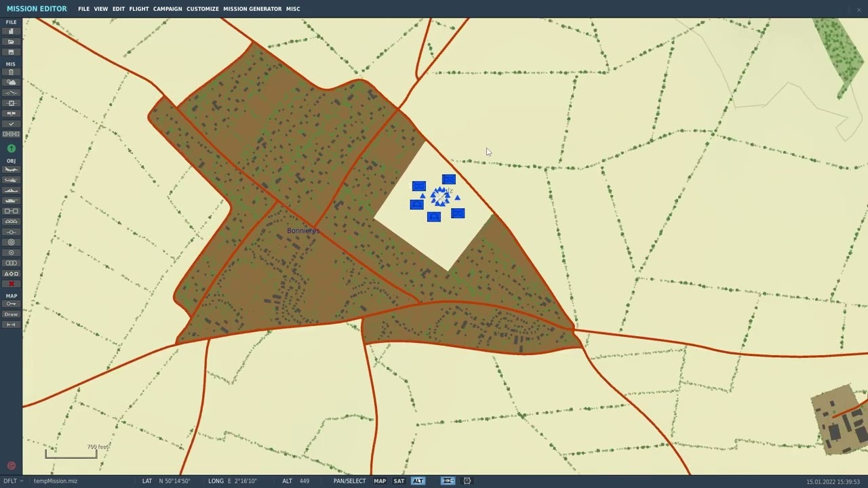Open the status bar settings gear
The height and width of the screenshot is (488, 868).
467,481
